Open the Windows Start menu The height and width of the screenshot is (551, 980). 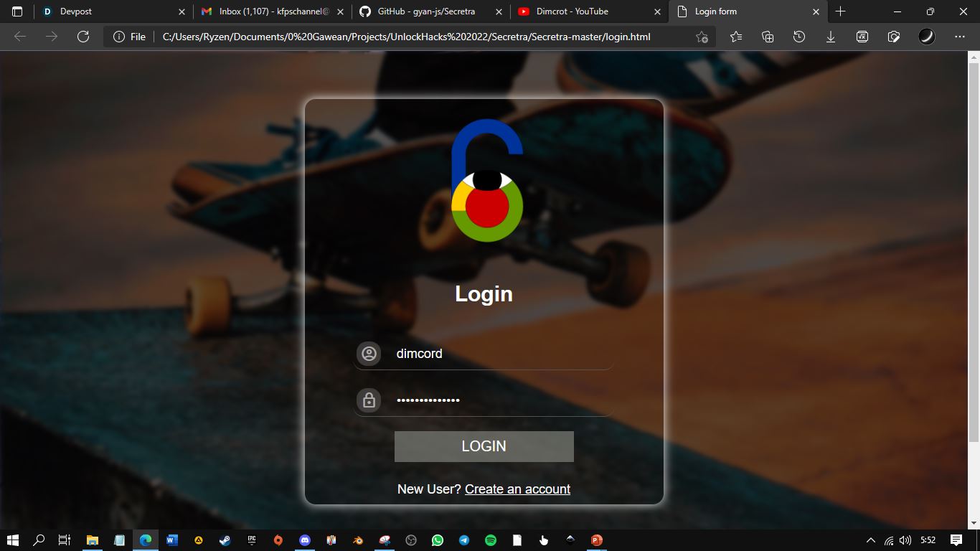[12, 540]
